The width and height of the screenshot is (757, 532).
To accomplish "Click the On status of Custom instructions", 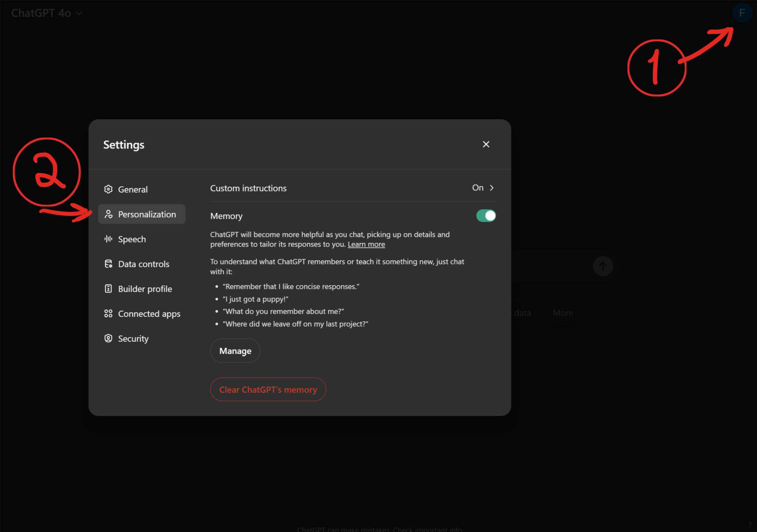I will [478, 188].
